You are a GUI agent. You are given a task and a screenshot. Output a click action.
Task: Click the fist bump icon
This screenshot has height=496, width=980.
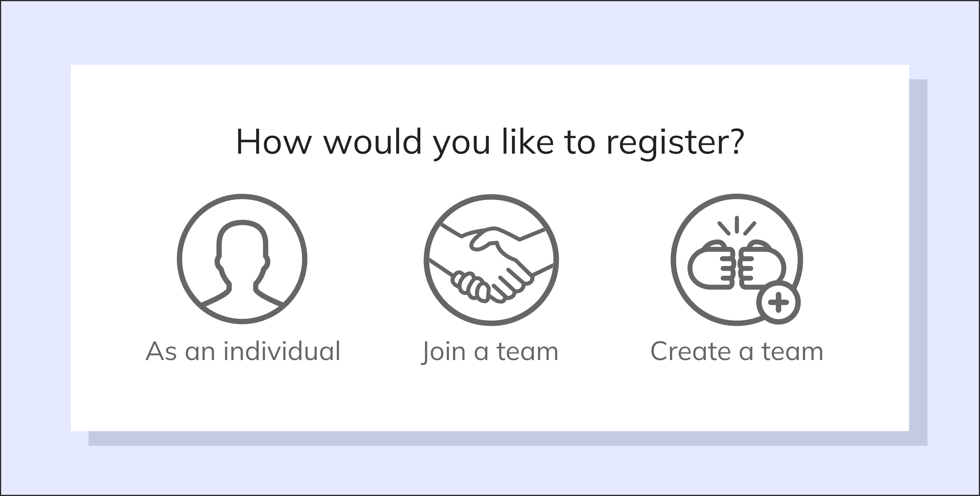coord(736,260)
